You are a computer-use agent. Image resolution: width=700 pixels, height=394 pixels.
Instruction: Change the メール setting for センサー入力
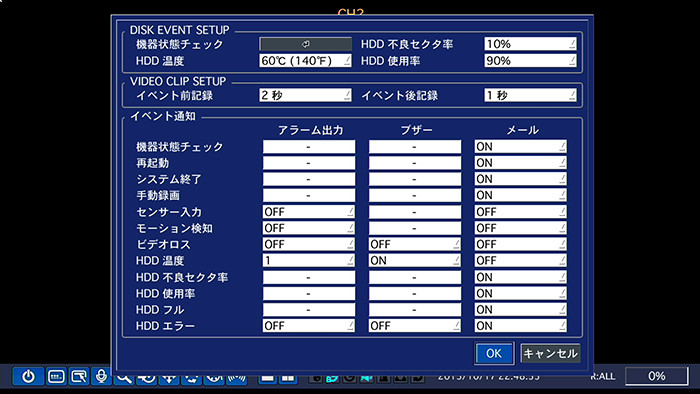(521, 212)
